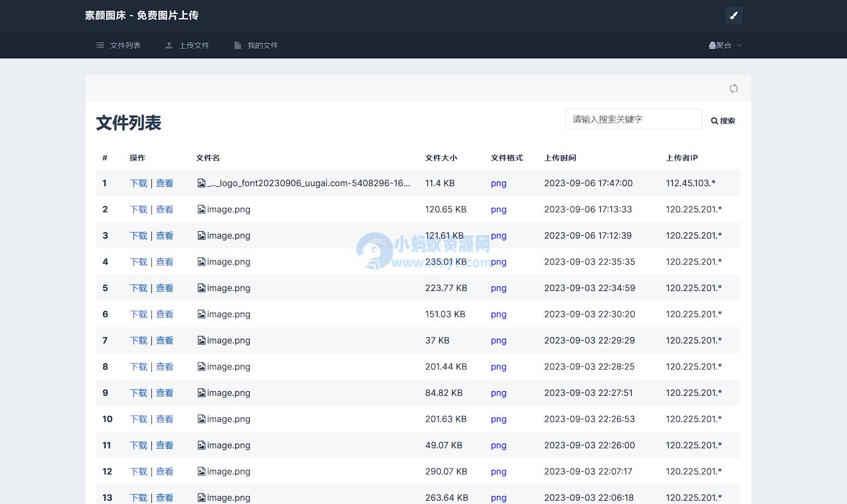Open the 文件列表 menu item
The image size is (847, 504).
[119, 45]
